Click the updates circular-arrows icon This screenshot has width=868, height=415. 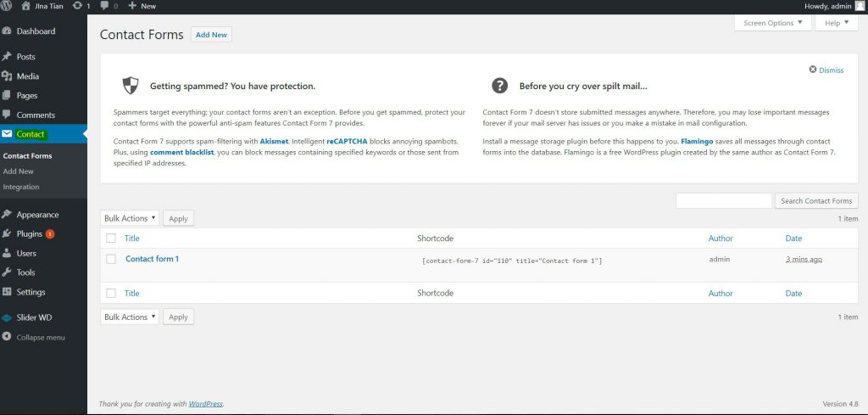tap(77, 6)
